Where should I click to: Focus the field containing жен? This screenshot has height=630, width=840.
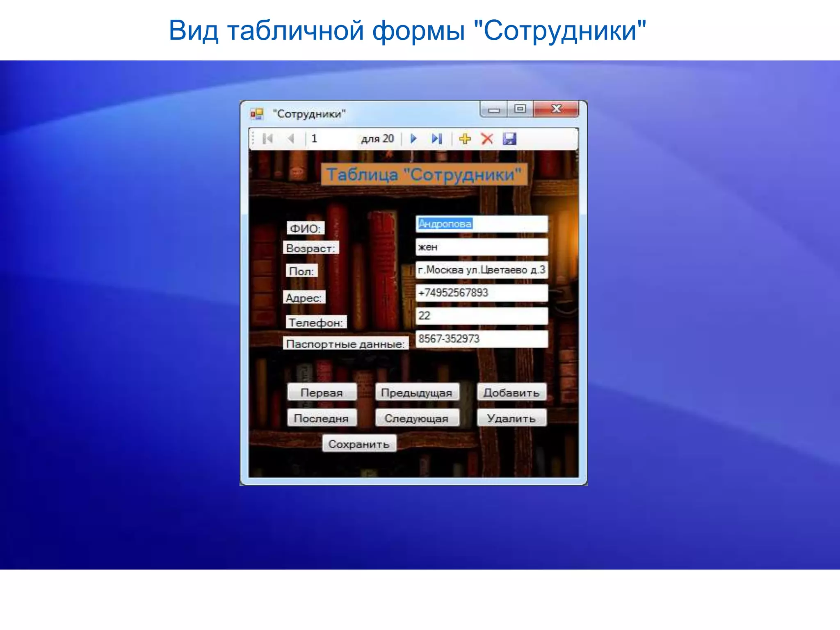tap(482, 247)
